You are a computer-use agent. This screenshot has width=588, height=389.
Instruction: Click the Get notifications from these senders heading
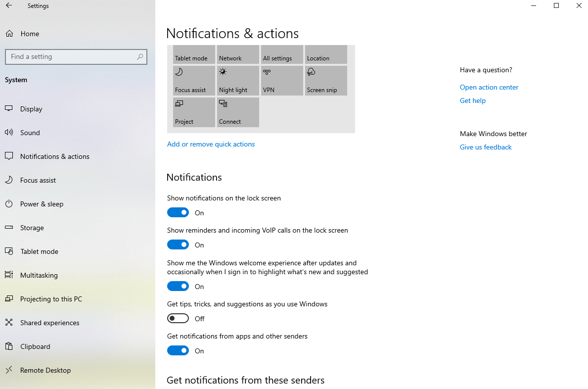coord(246,380)
